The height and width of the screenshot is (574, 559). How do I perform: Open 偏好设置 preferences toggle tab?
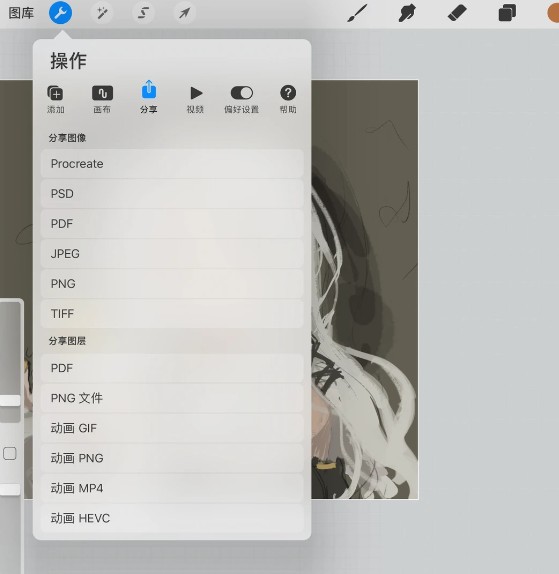click(x=242, y=99)
